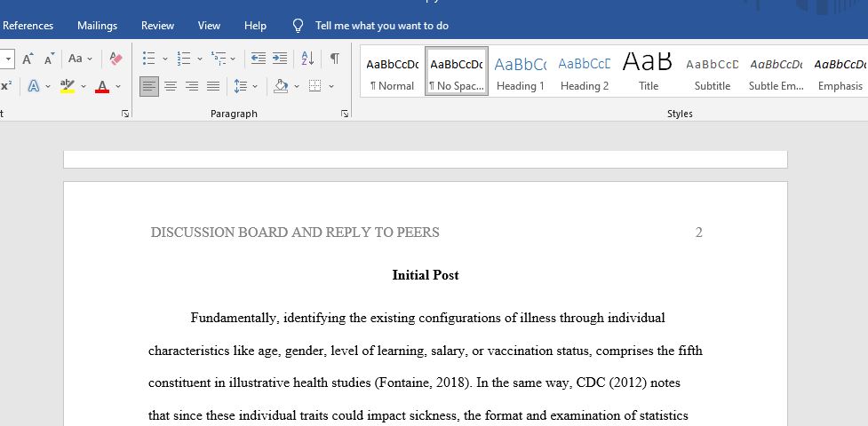Open borders dropdown arrow
Viewport: 868px width, 426px height.
pos(331,87)
